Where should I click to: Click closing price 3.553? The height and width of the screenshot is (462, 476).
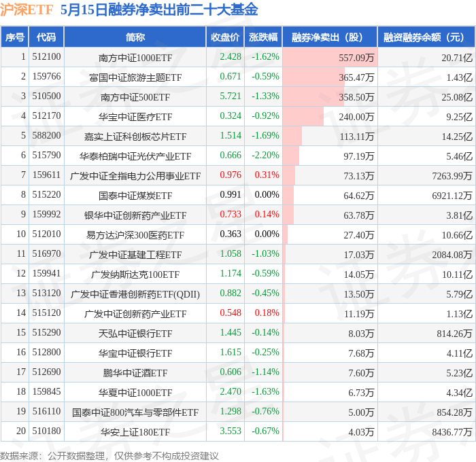[x=231, y=431]
